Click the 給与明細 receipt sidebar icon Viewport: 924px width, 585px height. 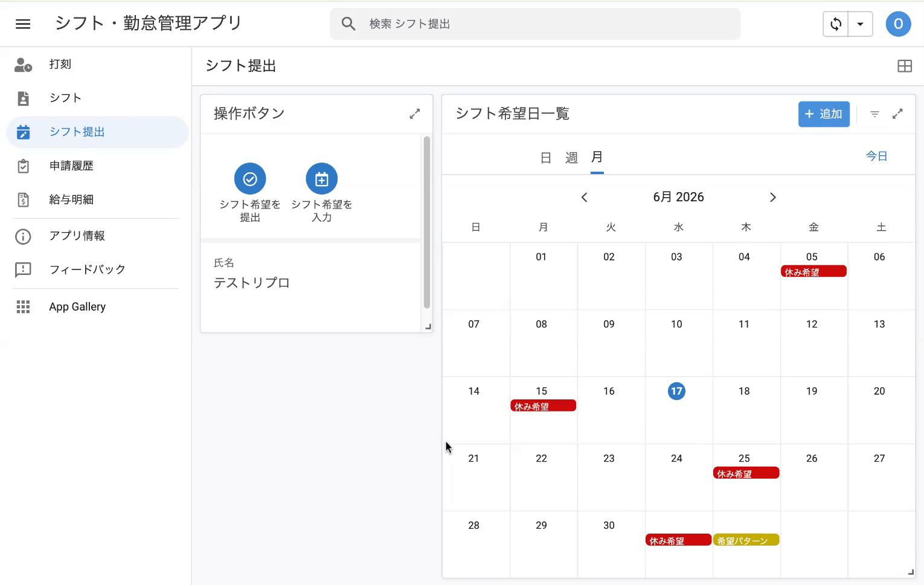[23, 200]
